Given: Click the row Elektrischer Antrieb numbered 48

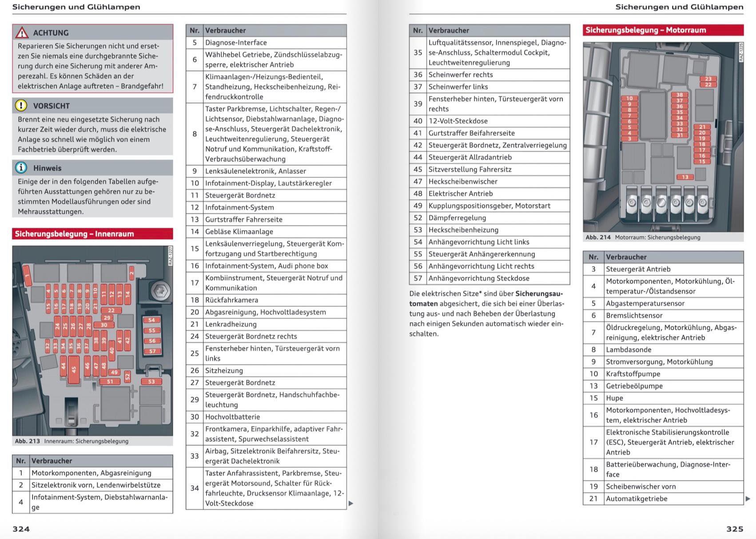Looking at the screenshot, I should 489,194.
